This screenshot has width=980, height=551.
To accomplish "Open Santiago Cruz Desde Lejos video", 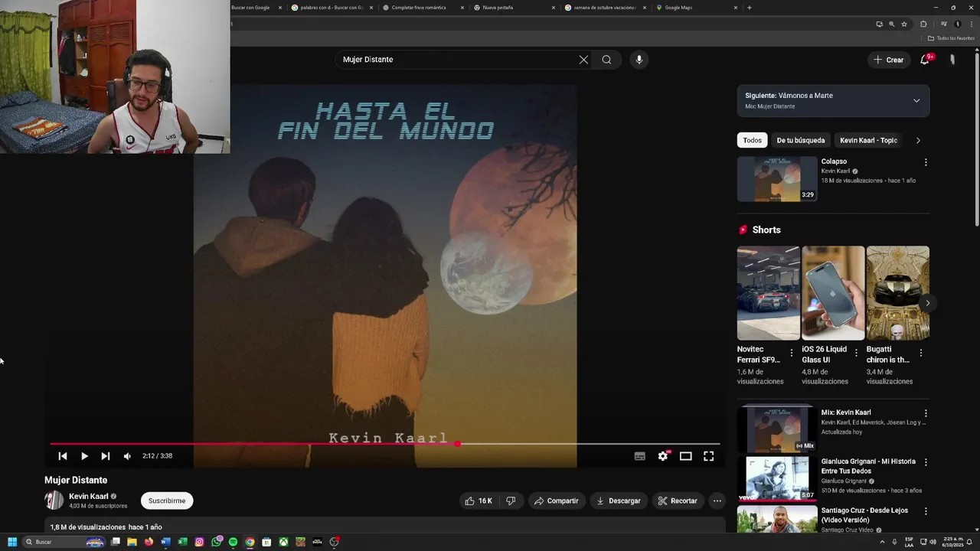I will tap(777, 519).
